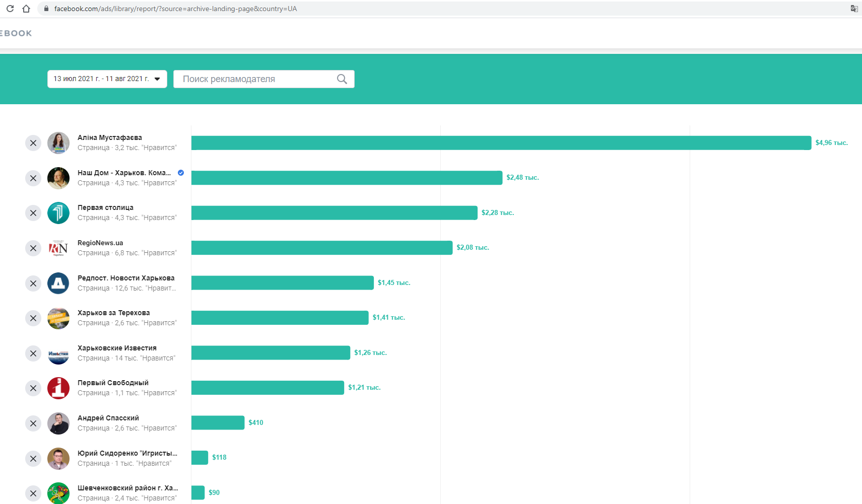This screenshot has height=504, width=862.
Task: Reload the page with browser refresh icon
Action: tap(10, 9)
